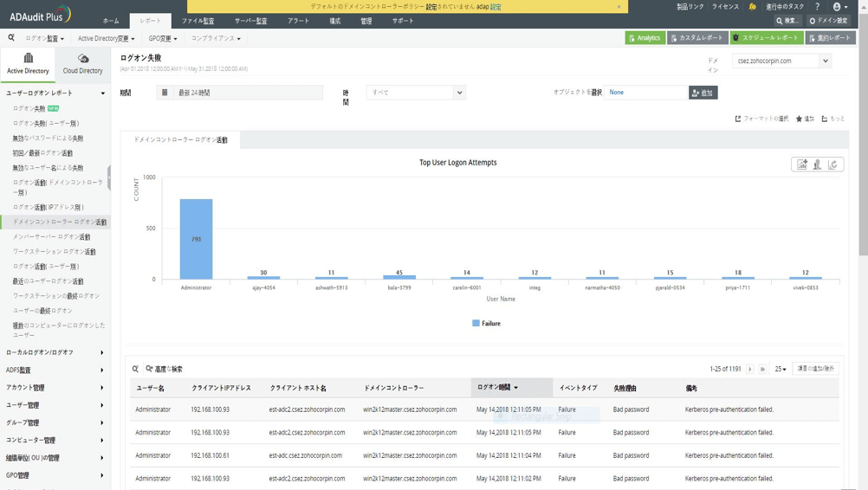868x490 pixels.
Task: Select ログオン失敗(ユーザー別) report in sidebar
Action: tap(46, 124)
